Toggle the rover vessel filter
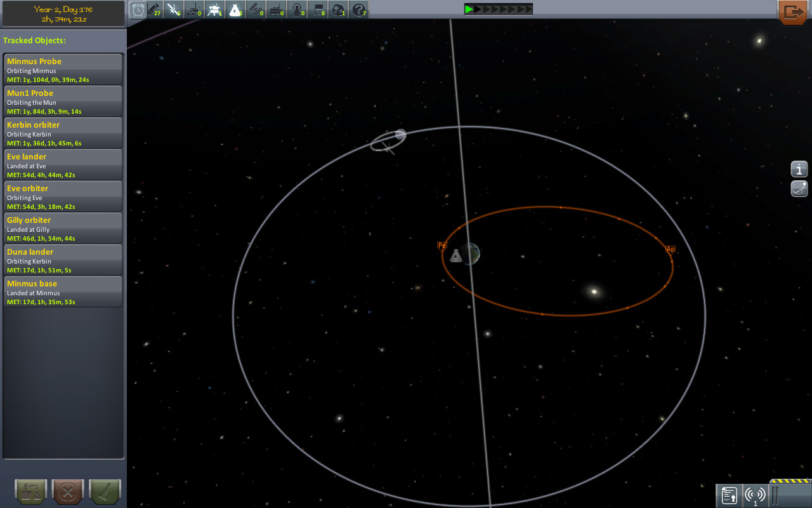 click(193, 10)
